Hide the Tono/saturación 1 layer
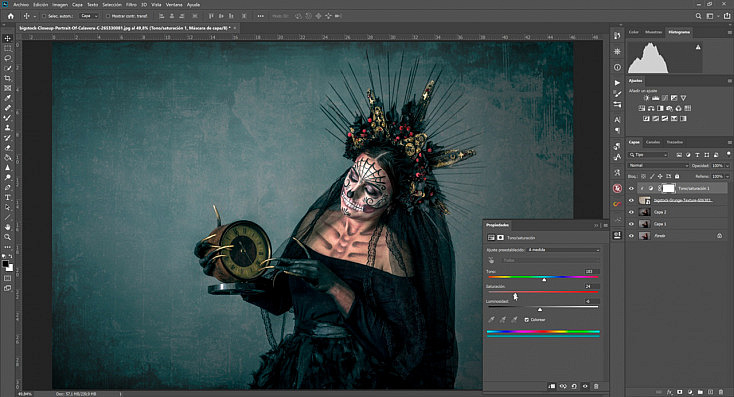 (631, 189)
